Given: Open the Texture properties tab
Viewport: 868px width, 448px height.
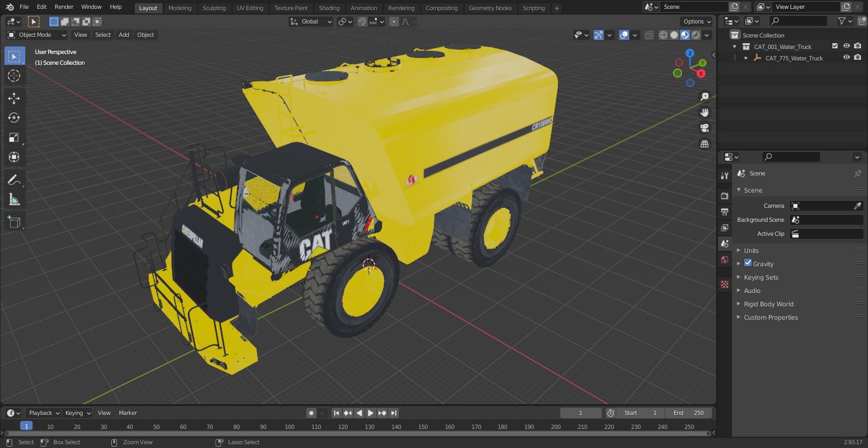Looking at the screenshot, I should click(x=724, y=284).
